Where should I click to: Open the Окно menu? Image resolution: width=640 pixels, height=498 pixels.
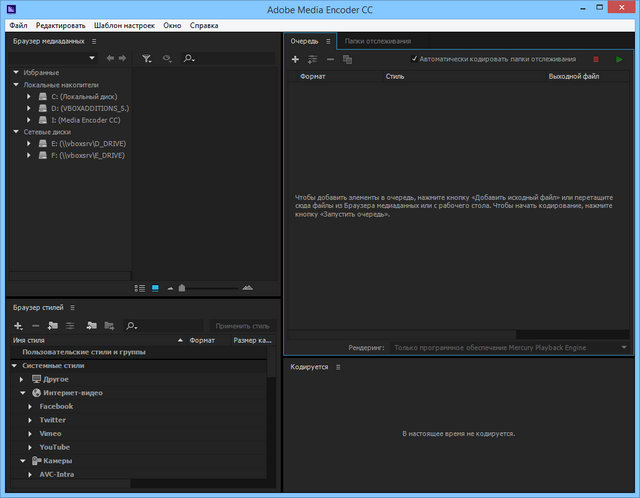[172, 26]
